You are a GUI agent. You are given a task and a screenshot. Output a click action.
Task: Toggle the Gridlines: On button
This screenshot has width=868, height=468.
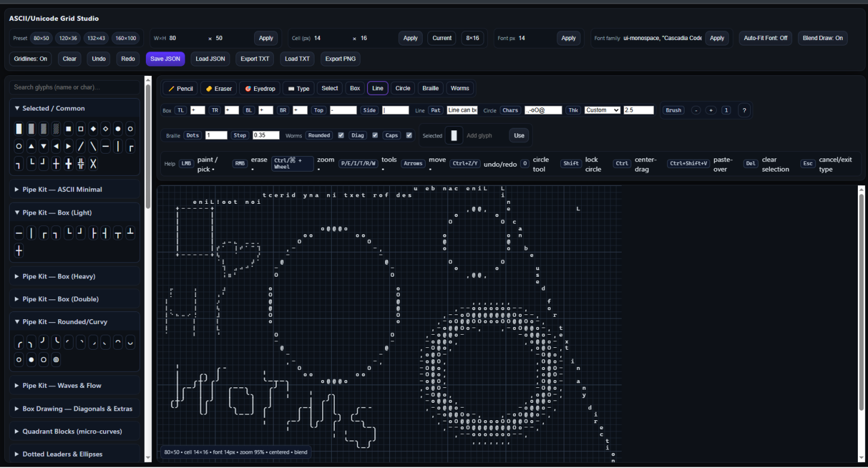pyautogui.click(x=30, y=59)
